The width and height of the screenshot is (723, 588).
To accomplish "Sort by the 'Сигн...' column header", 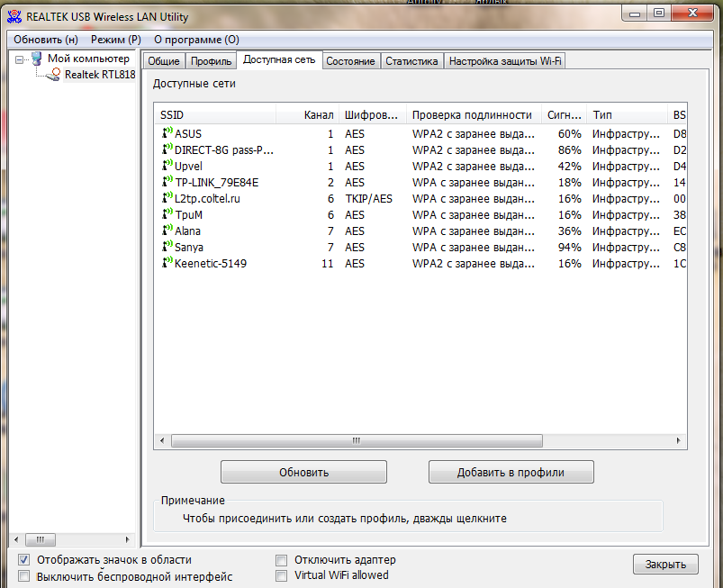I will tap(564, 115).
